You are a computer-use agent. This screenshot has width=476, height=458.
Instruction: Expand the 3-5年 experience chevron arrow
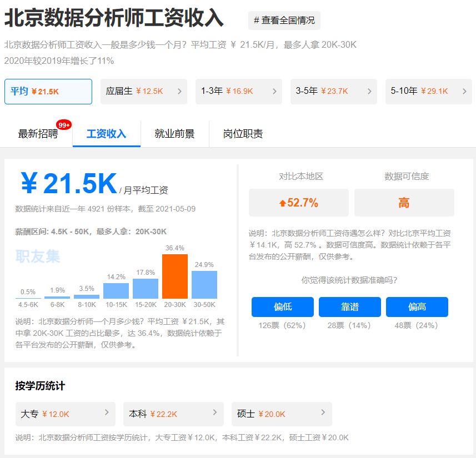click(369, 92)
